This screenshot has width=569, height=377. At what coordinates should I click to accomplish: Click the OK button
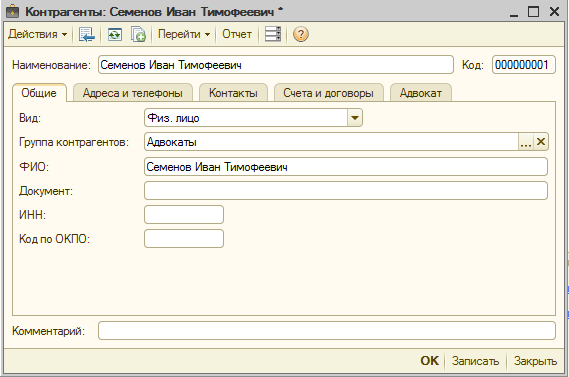click(429, 361)
